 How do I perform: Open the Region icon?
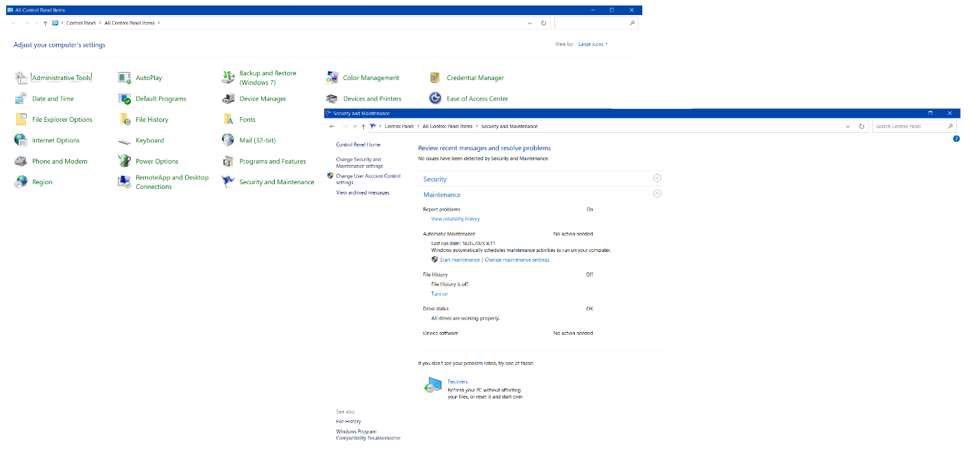pos(21,182)
